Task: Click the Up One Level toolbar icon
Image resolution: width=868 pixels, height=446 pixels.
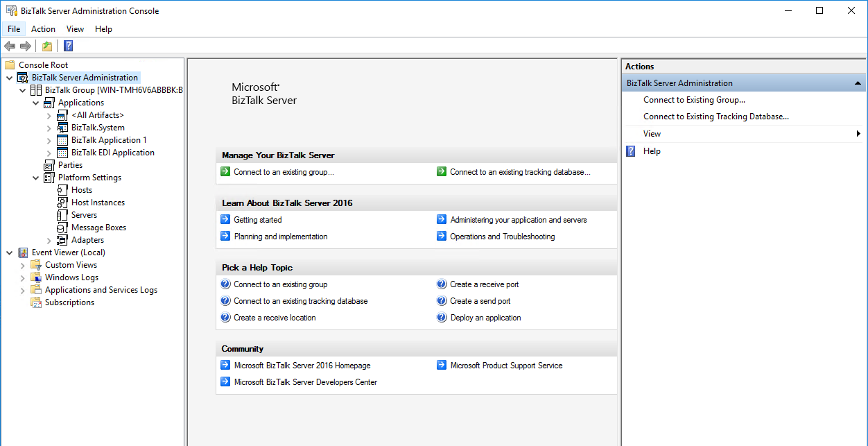Action: point(46,46)
